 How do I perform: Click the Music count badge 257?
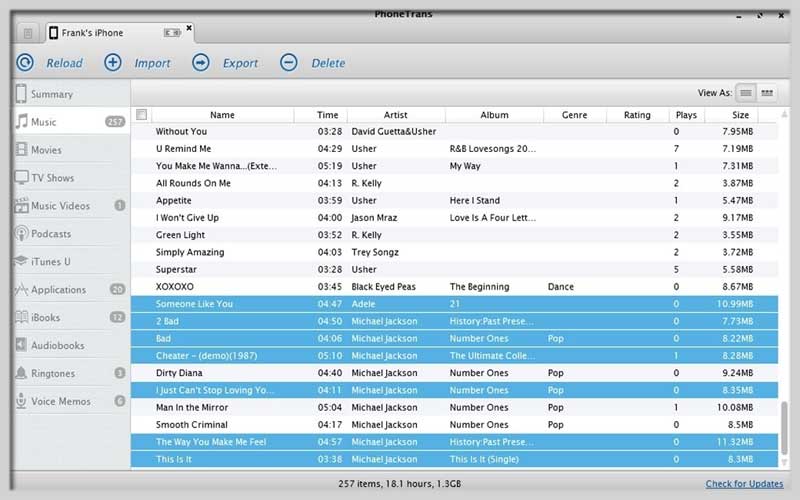pyautogui.click(x=115, y=121)
